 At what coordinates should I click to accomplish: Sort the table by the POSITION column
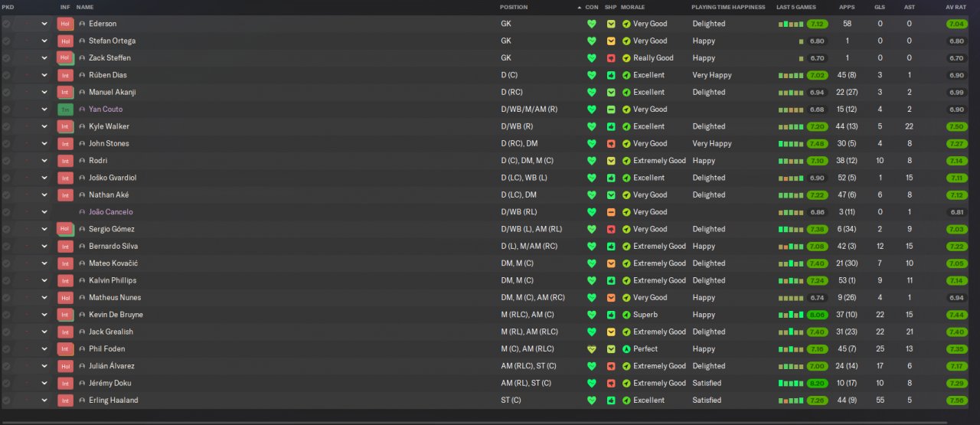(x=514, y=7)
